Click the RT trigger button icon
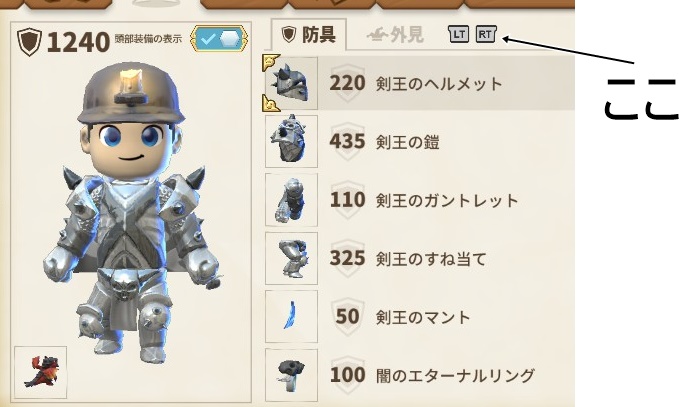The height and width of the screenshot is (407, 679). [485, 34]
